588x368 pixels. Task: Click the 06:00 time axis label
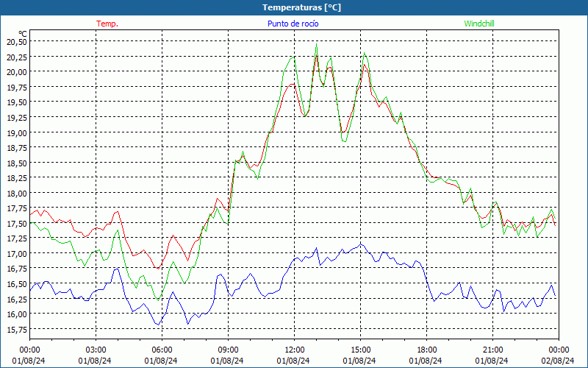pyautogui.click(x=162, y=350)
